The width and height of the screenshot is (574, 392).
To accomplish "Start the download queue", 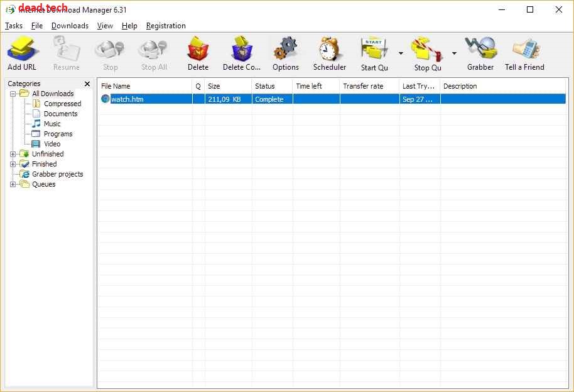I will pyautogui.click(x=373, y=50).
